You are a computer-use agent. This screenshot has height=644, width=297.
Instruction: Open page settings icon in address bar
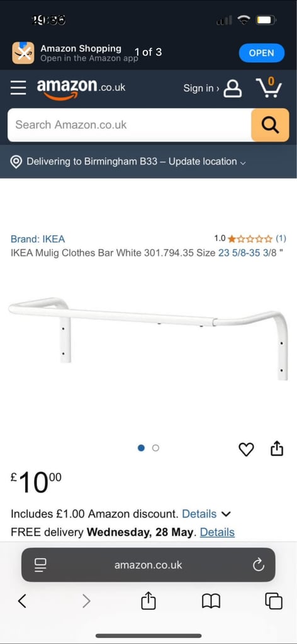pos(40,565)
